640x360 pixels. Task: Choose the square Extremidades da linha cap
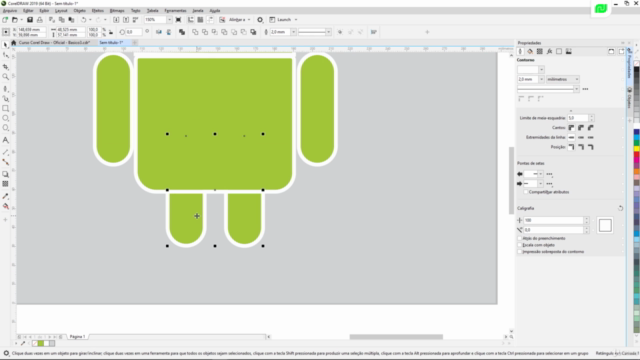571,138
